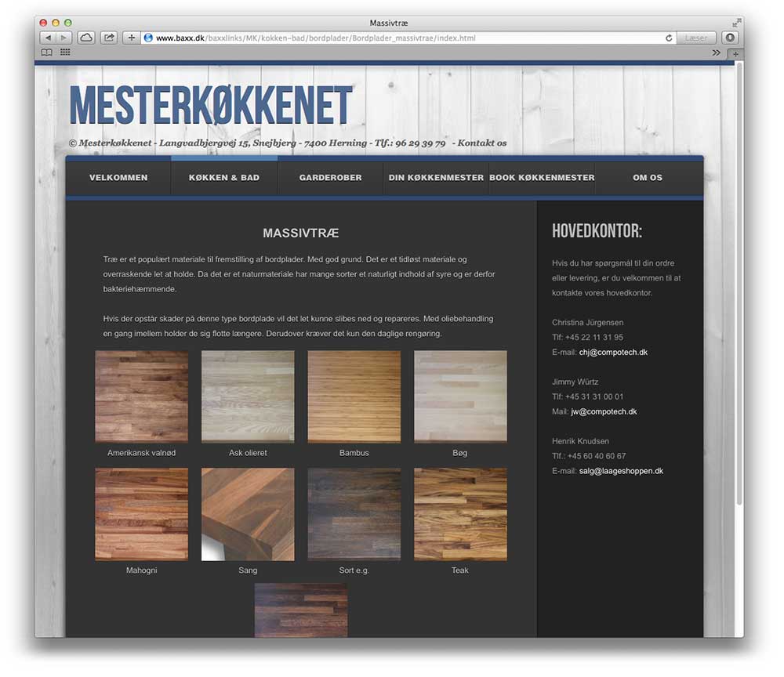This screenshot has height=677, width=784.
Task: Open the Downloads icon in toolbar
Action: click(x=730, y=38)
